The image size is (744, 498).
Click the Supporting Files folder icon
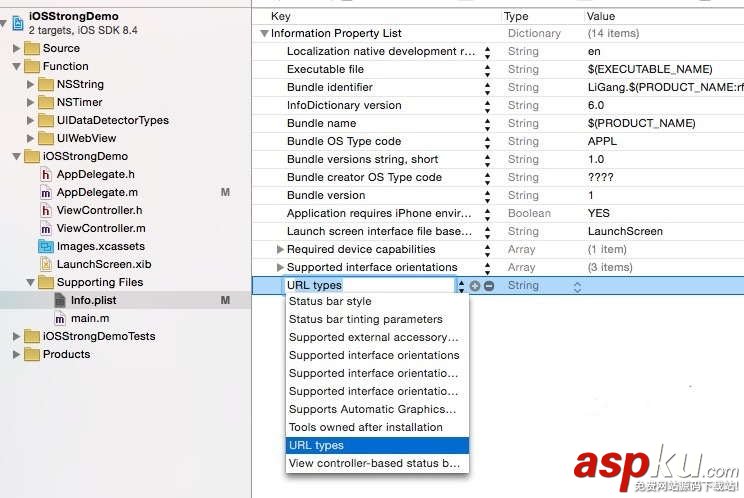tap(46, 283)
